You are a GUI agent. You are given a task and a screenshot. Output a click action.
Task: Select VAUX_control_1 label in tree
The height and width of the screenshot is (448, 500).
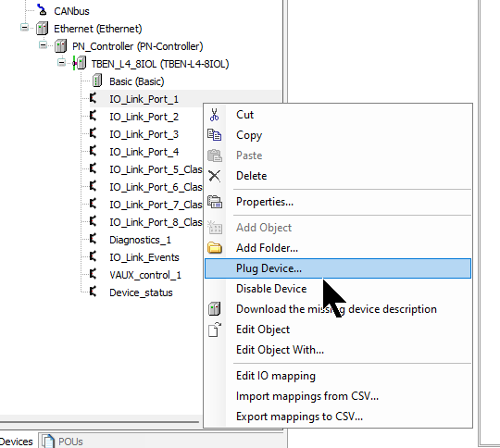tap(145, 275)
